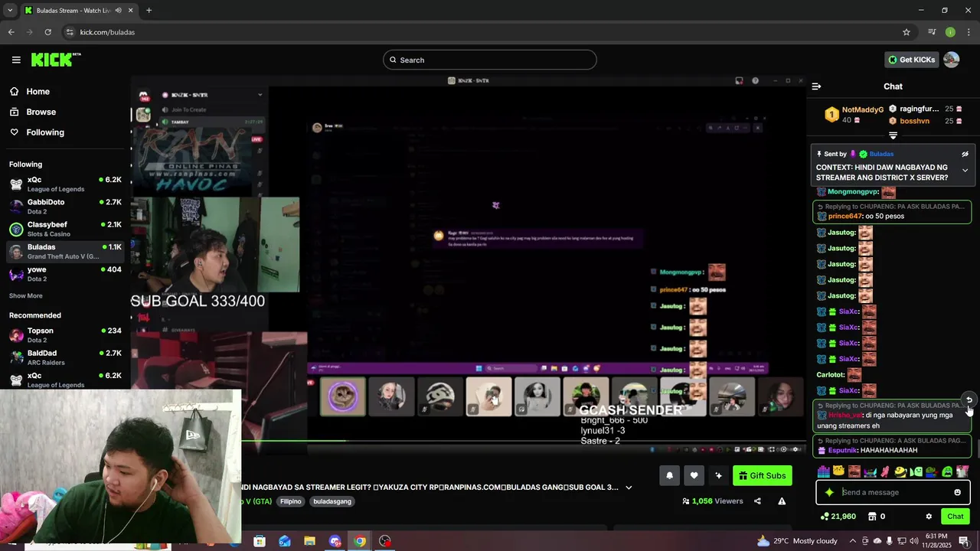Hide the pinned message with eye-slash icon

click(x=965, y=154)
